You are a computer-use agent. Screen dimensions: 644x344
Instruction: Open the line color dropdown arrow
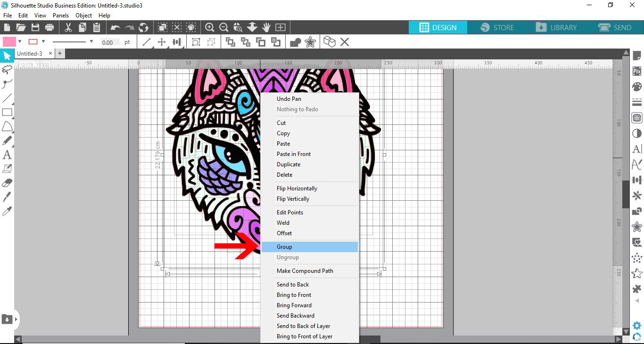[x=43, y=41]
